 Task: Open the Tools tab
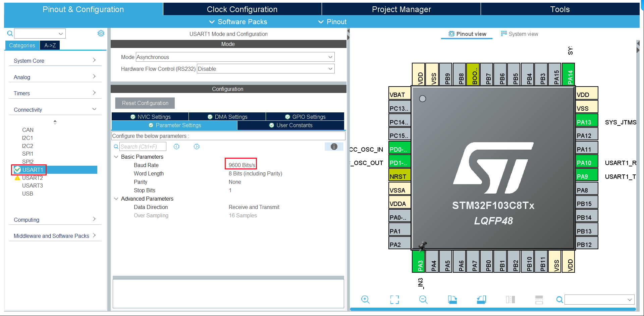coord(560,9)
